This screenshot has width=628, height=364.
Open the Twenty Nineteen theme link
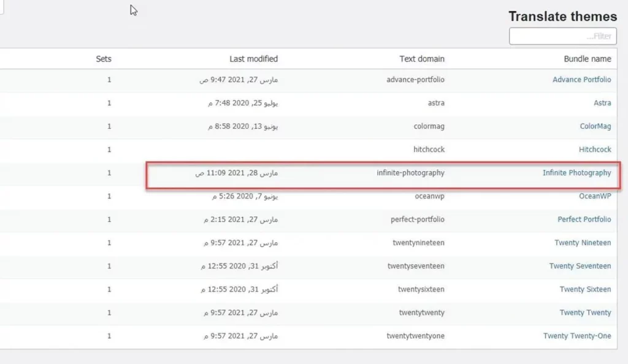click(x=583, y=243)
